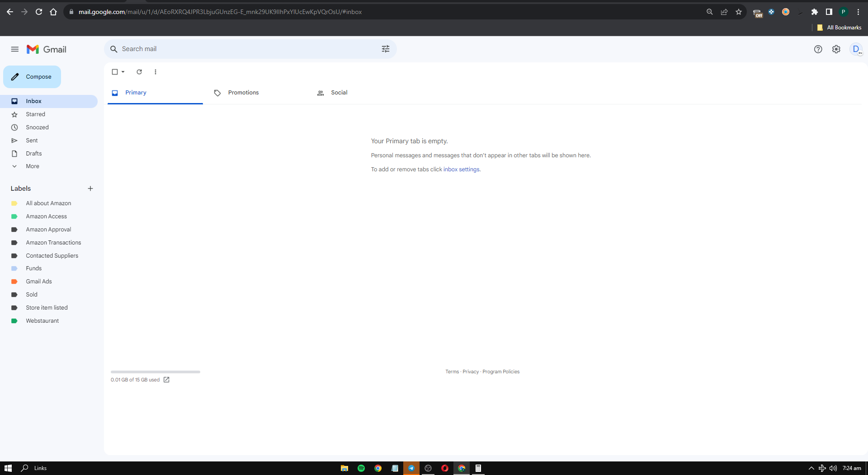Refresh the inbox
Image resolution: width=868 pixels, height=475 pixels.
coord(139,72)
